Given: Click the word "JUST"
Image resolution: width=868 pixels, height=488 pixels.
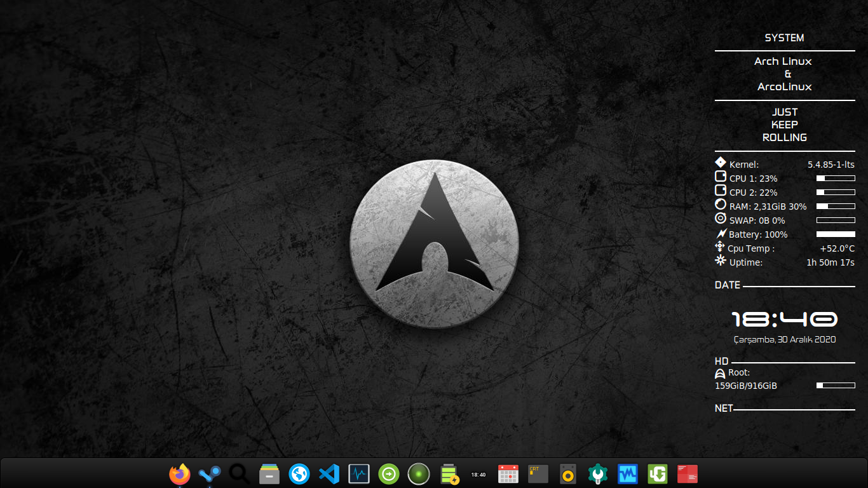Looking at the screenshot, I should pyautogui.click(x=785, y=112).
